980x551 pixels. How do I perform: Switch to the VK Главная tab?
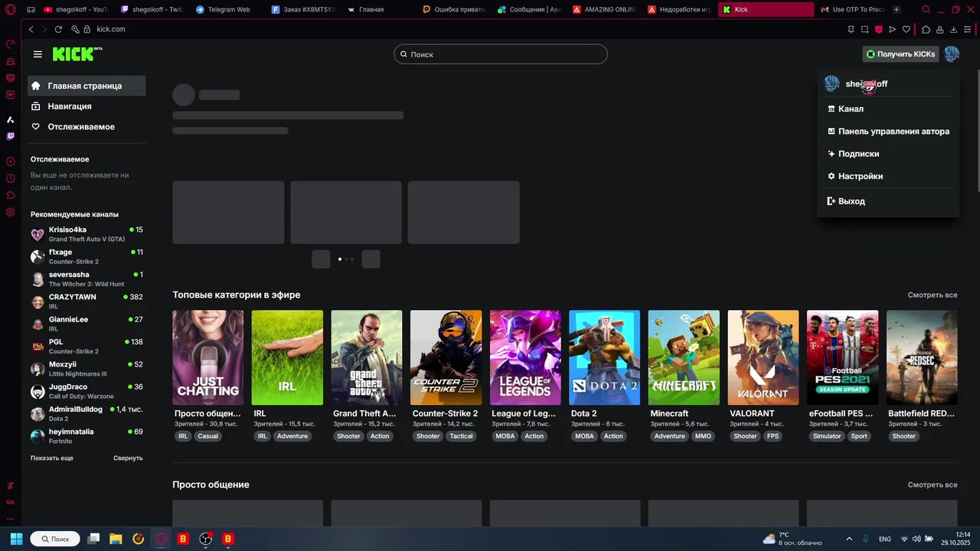pyautogui.click(x=378, y=10)
